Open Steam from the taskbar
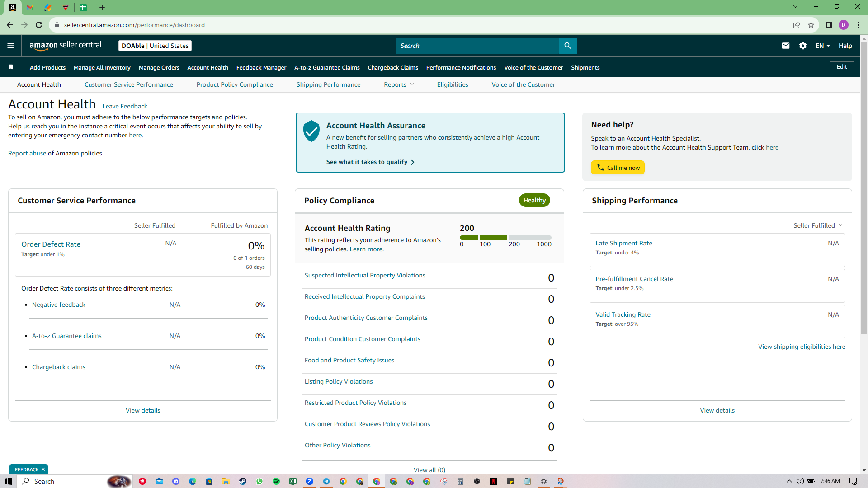This screenshot has height=488, width=868. [x=243, y=481]
